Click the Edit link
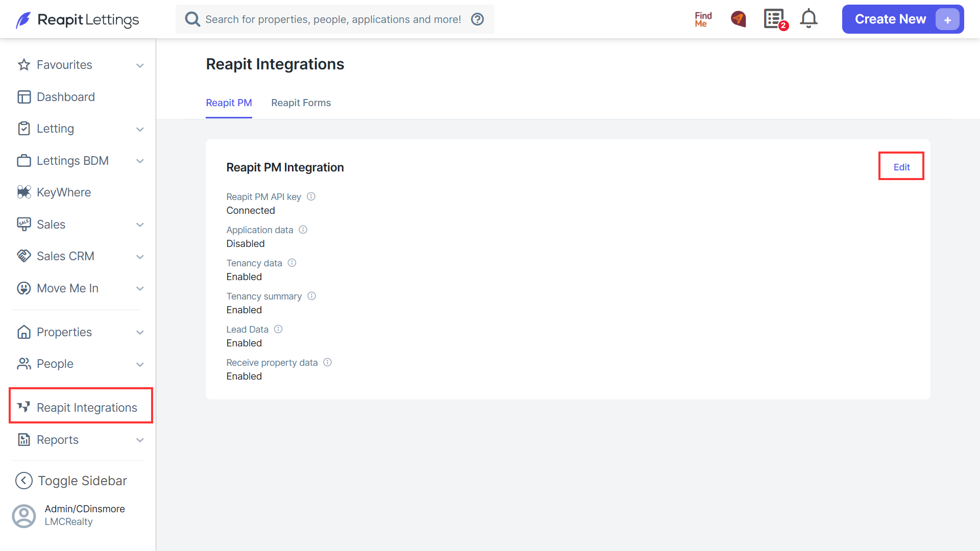Viewport: 980px width, 551px height. point(901,167)
